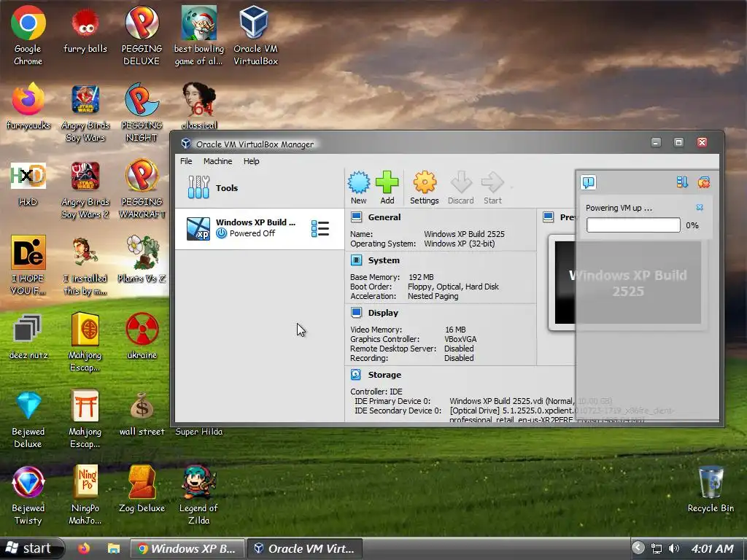Click the Display section header
747x560 pixels.
tap(383, 313)
